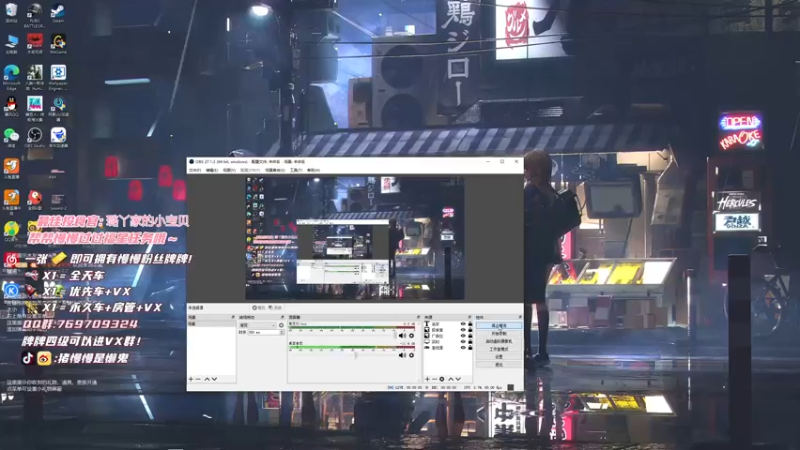Remove the selected scene with the minus icon

pyautogui.click(x=198, y=379)
